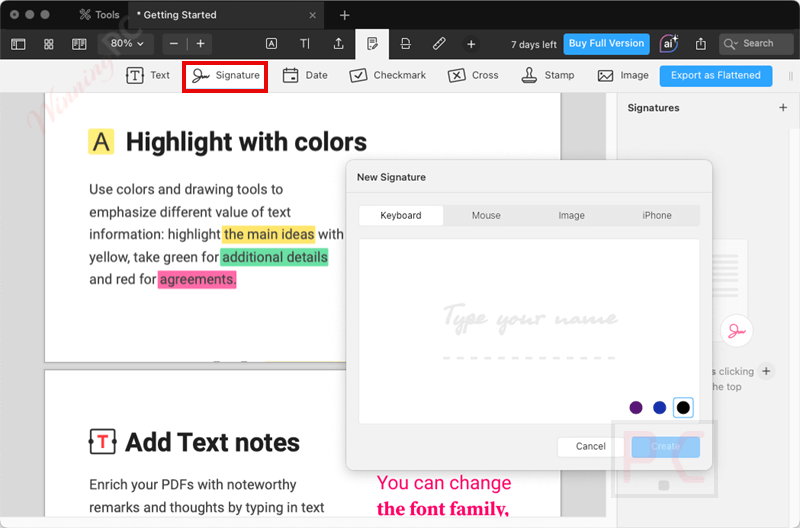Switch to iPhone signature tab
The height and width of the screenshot is (528, 800).
click(657, 215)
